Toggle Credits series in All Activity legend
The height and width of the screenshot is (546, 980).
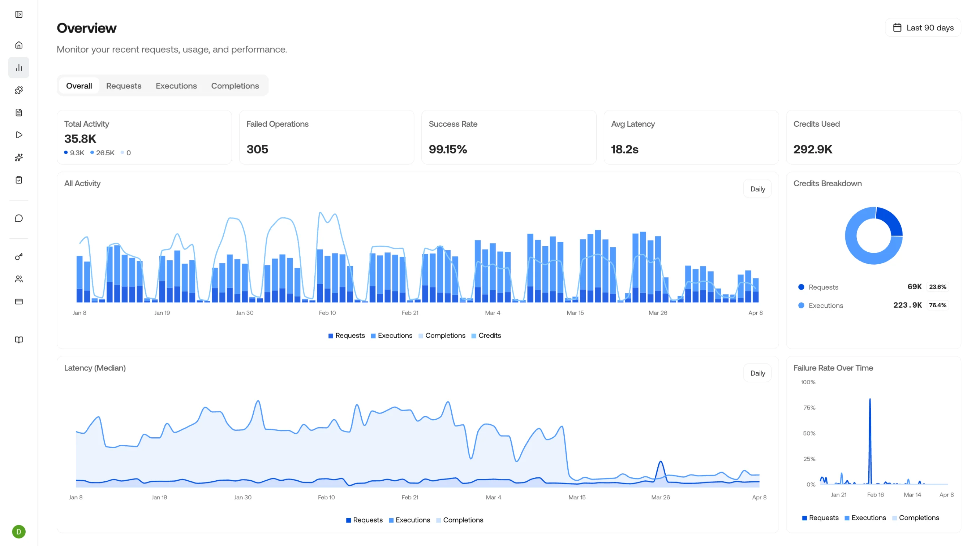[486, 336]
